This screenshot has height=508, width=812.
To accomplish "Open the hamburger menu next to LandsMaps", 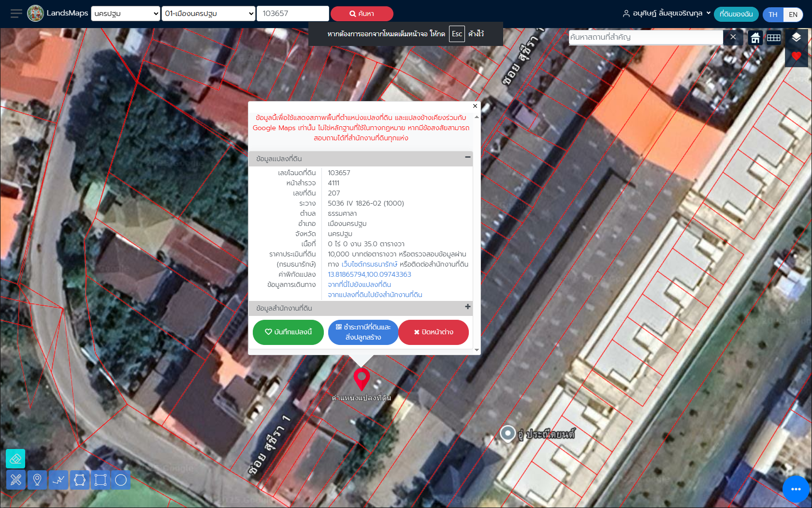I will point(16,14).
